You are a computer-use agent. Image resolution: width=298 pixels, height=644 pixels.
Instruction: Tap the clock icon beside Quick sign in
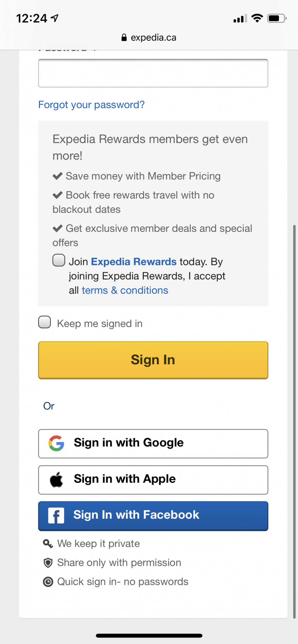click(48, 582)
